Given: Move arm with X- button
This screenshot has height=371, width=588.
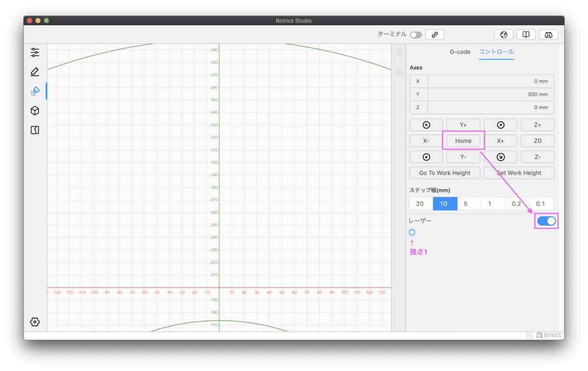Looking at the screenshot, I should (x=426, y=141).
